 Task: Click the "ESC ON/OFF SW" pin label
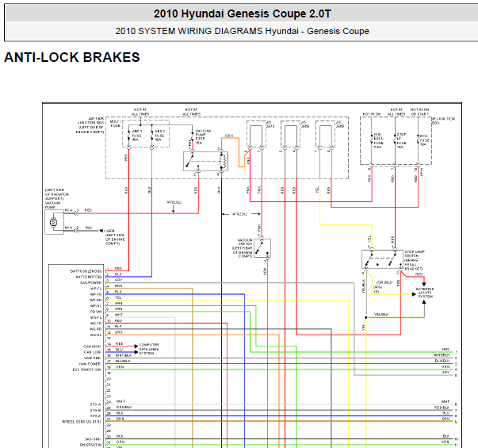(86, 370)
